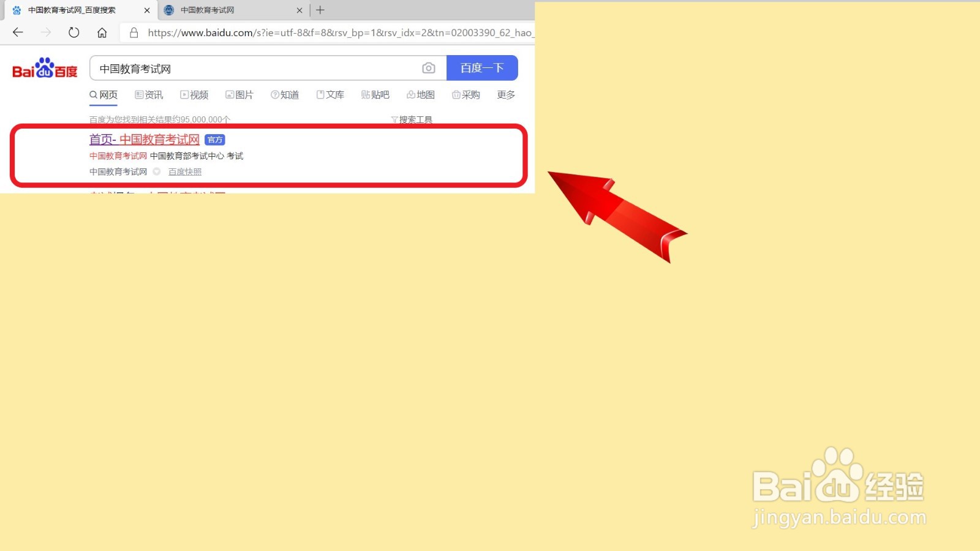
Task: Close the second 中国教育考试网 tab
Action: coord(300,10)
